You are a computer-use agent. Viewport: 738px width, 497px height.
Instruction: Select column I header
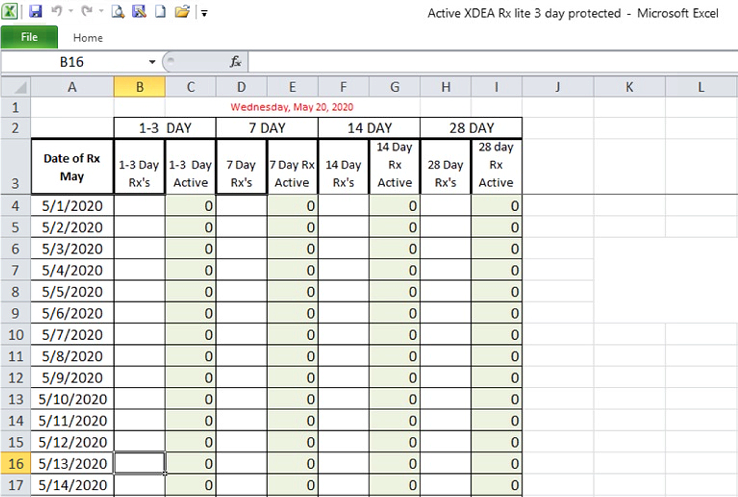497,87
